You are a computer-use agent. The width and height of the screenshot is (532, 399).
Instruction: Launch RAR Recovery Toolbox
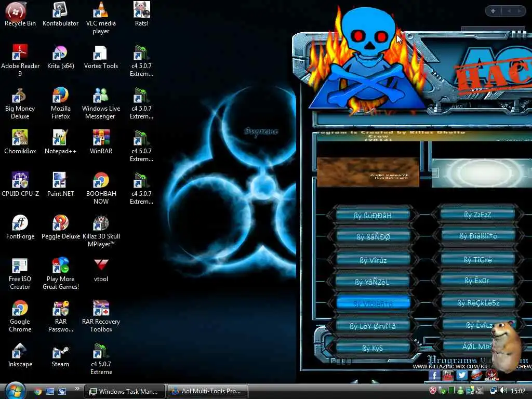tap(101, 316)
